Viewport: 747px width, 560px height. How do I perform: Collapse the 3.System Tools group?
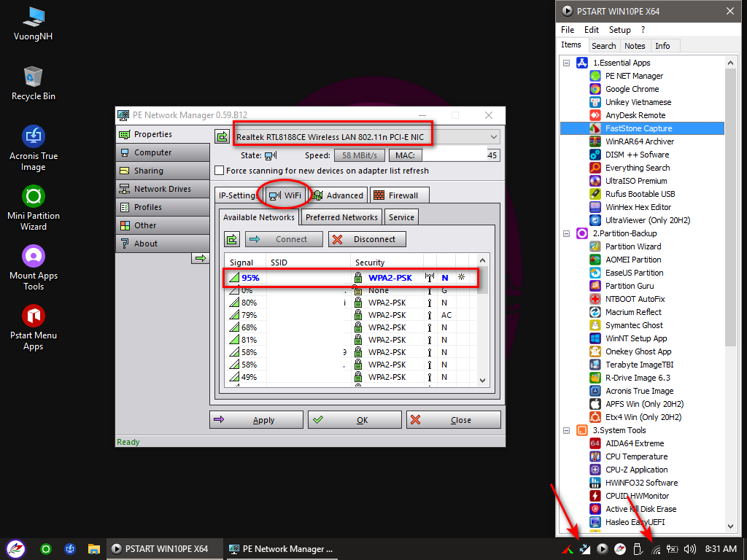tap(566, 430)
